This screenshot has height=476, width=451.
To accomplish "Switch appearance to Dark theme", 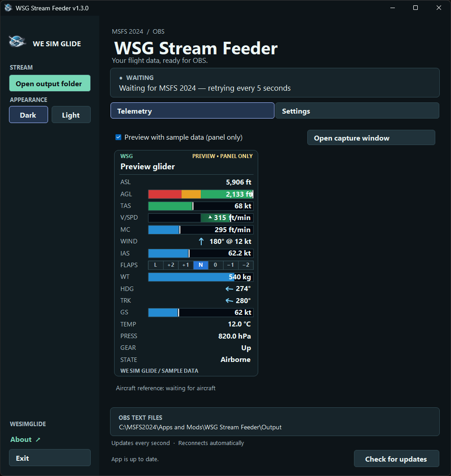I will click(x=29, y=115).
